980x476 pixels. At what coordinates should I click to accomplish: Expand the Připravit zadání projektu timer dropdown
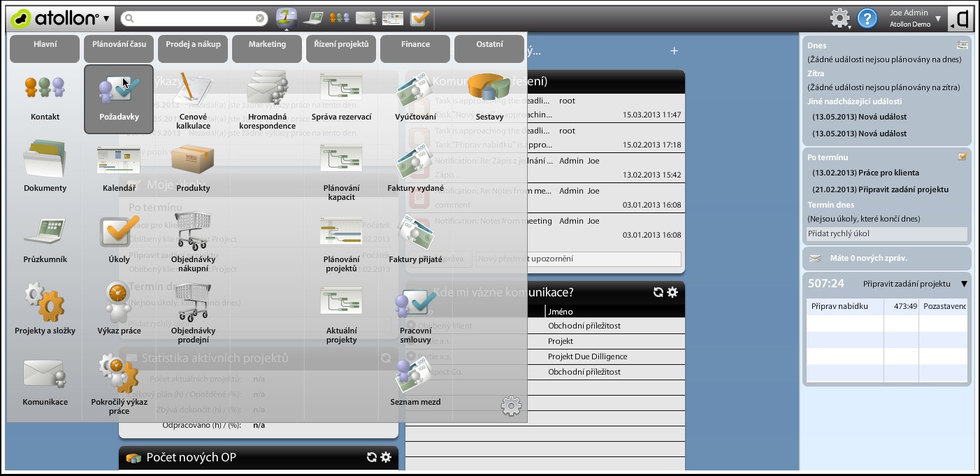tap(964, 284)
